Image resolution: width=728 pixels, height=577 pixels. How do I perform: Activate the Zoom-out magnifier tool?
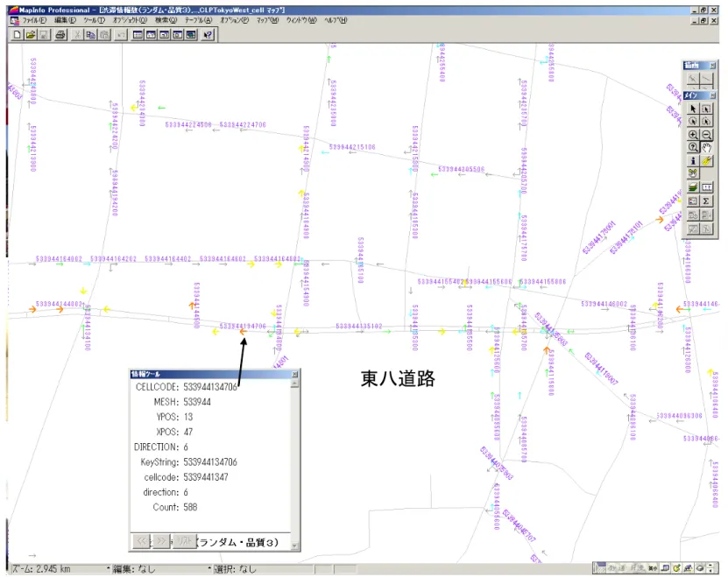706,135
